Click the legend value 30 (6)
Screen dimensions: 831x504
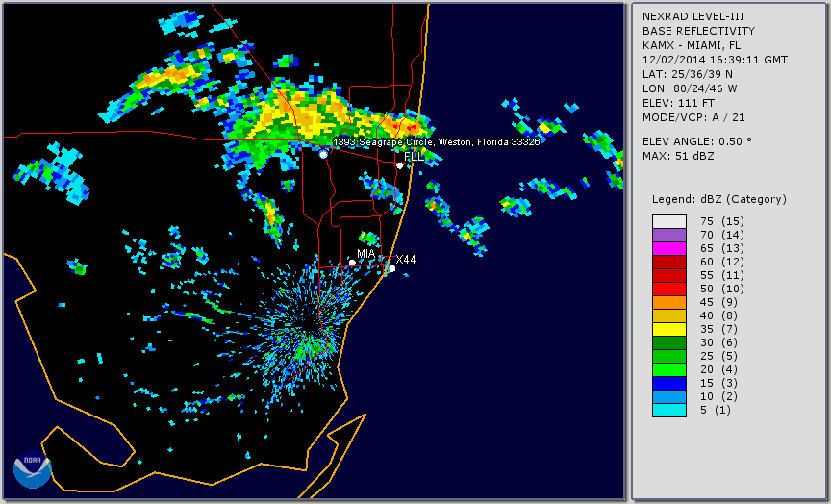point(719,342)
